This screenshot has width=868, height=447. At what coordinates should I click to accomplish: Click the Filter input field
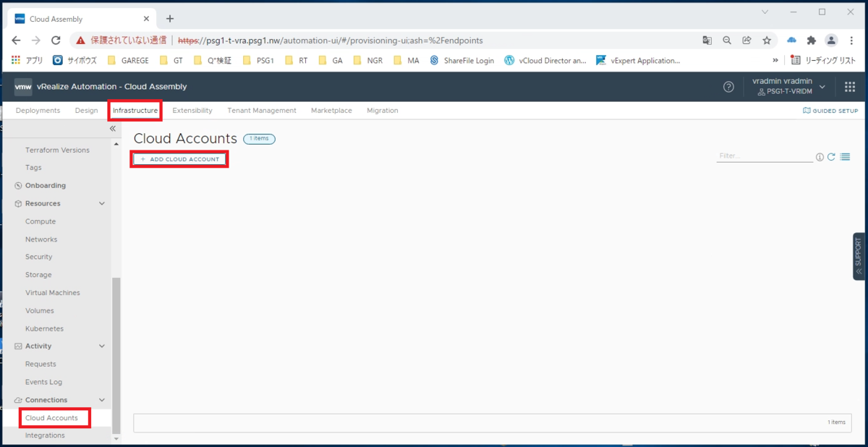point(765,156)
